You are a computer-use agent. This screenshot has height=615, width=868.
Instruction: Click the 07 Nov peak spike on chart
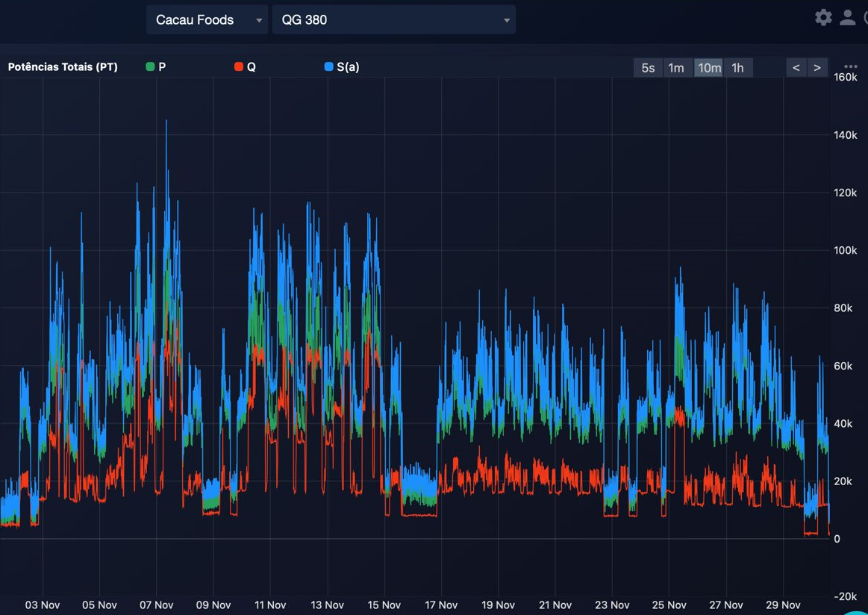click(x=166, y=123)
